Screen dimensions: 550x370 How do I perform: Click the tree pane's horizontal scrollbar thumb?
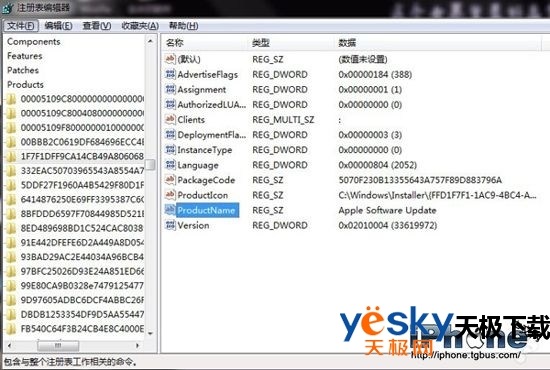58,345
